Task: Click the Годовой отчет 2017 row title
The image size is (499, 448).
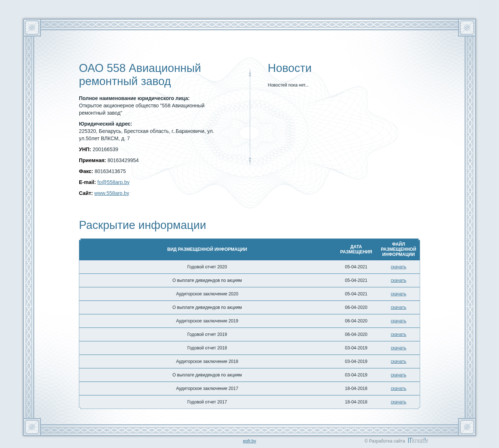Action: coord(207,402)
